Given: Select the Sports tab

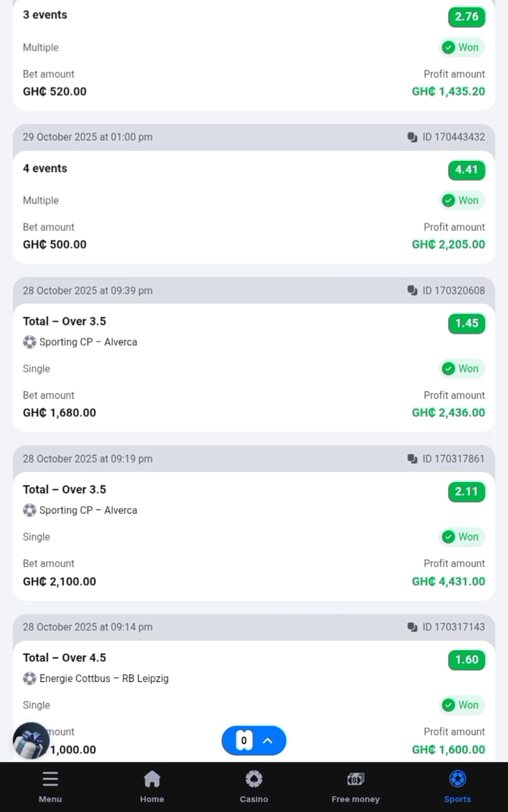Looking at the screenshot, I should [457, 786].
